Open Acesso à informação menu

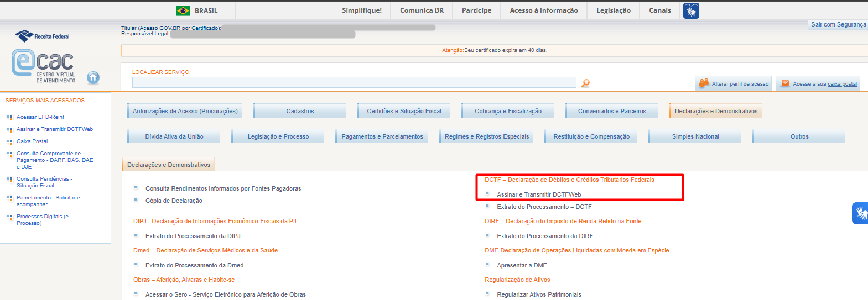(x=544, y=10)
